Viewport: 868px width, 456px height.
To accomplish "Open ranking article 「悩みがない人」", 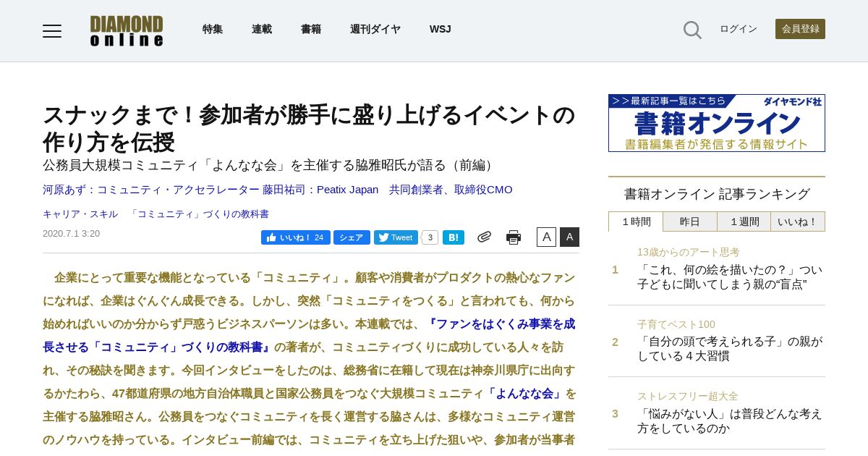I will point(730,421).
